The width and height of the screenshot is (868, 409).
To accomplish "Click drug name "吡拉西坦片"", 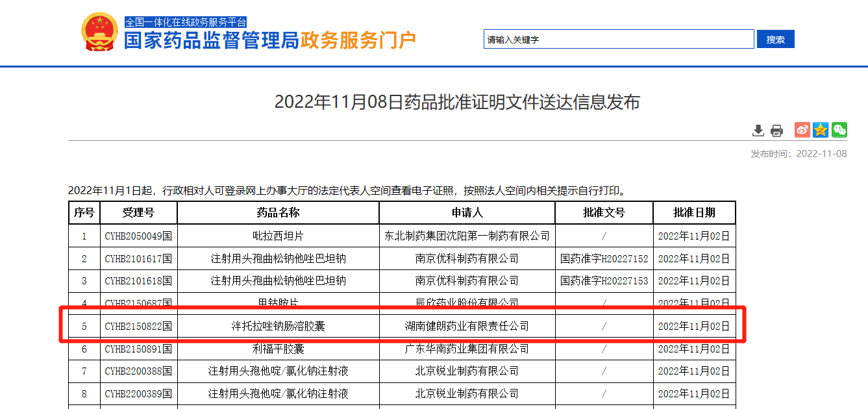I will tap(278, 236).
